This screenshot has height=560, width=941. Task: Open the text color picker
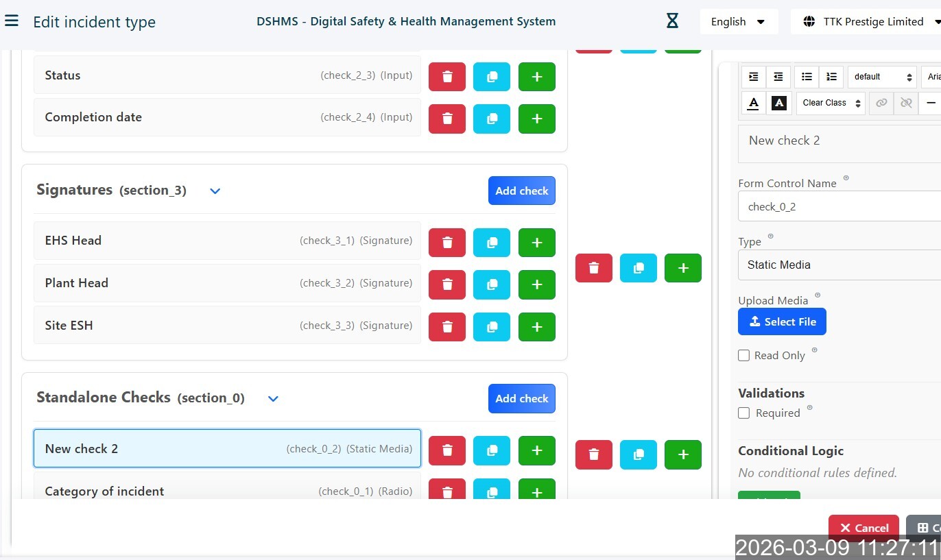point(753,103)
